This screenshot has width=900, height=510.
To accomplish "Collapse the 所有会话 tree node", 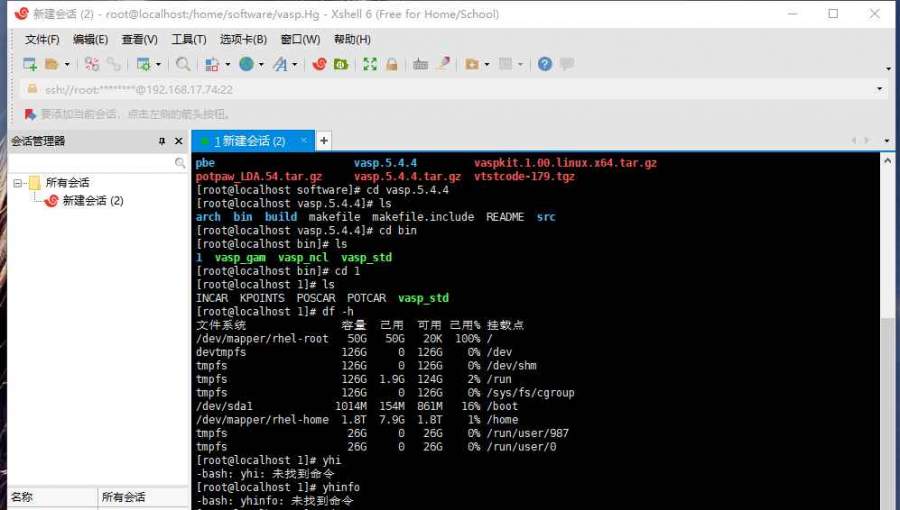I will pos(18,183).
